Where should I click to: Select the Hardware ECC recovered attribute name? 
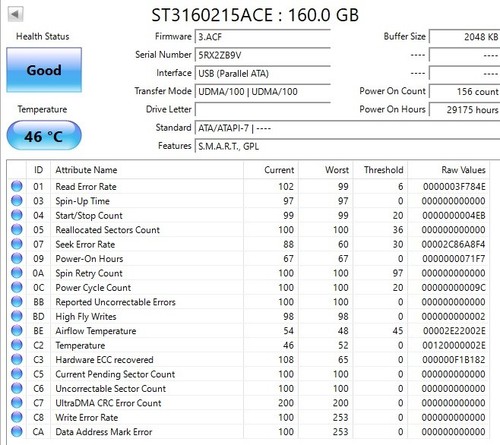[104, 360]
